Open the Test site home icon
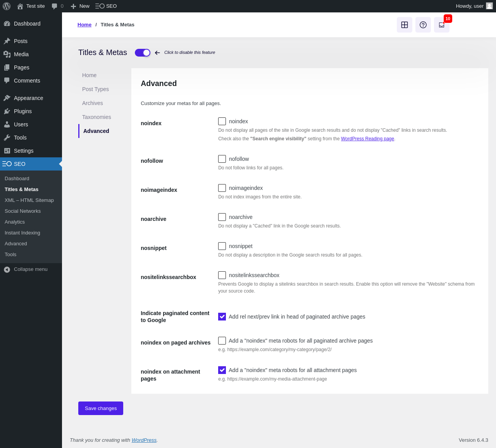 pos(20,6)
